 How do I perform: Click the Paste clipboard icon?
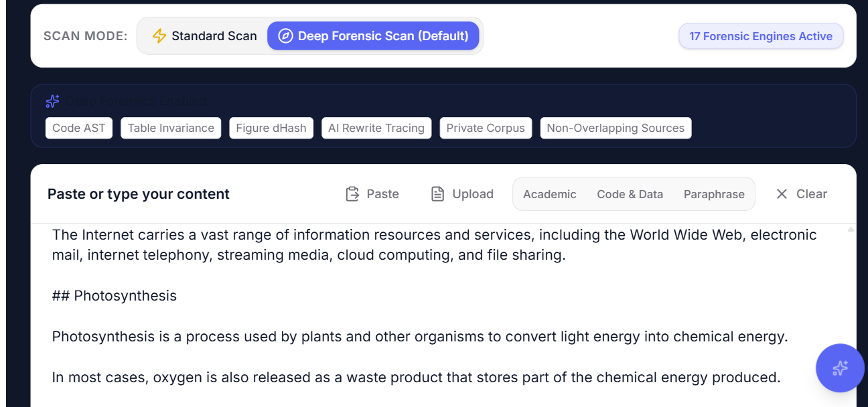pos(352,194)
